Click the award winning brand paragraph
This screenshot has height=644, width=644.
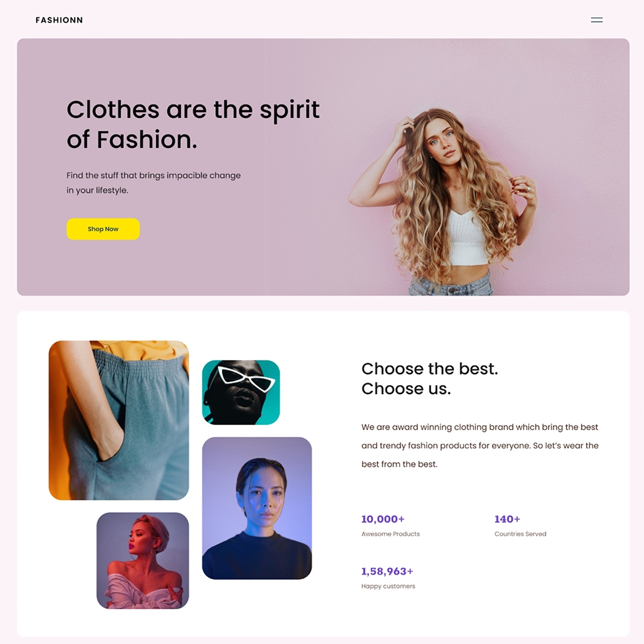[x=480, y=446]
